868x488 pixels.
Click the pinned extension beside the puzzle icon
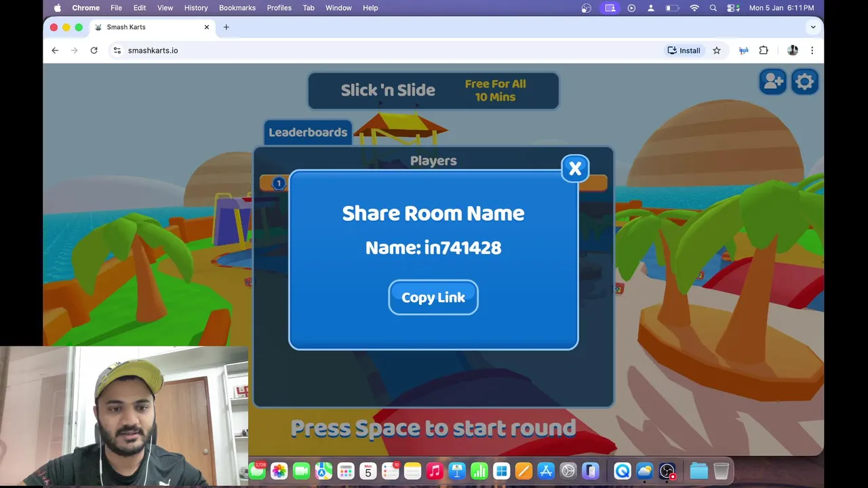point(743,50)
